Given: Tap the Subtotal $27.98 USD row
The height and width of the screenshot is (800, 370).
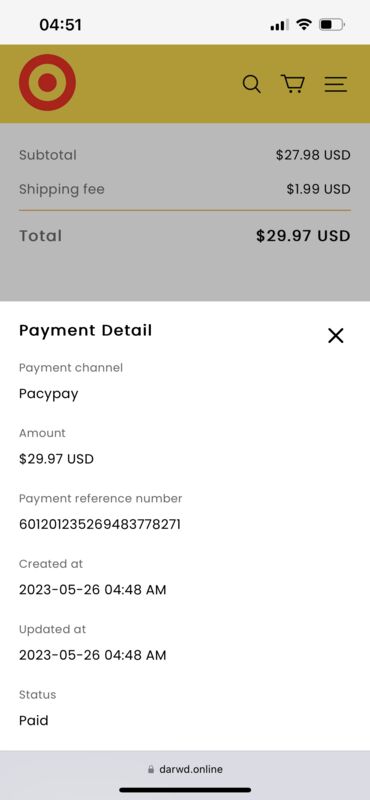Looking at the screenshot, I should [x=185, y=155].
